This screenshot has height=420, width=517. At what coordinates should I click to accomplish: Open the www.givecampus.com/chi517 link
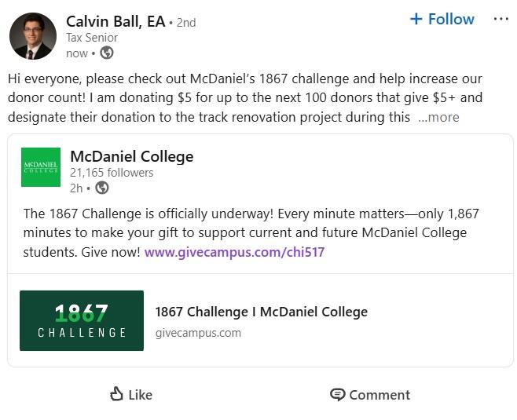[x=234, y=252]
